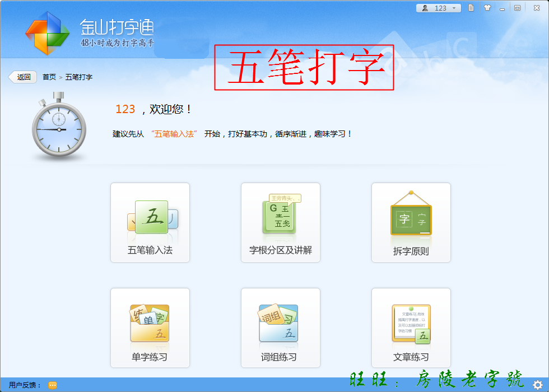Open the 五笔输入法 lesson card

click(150, 222)
